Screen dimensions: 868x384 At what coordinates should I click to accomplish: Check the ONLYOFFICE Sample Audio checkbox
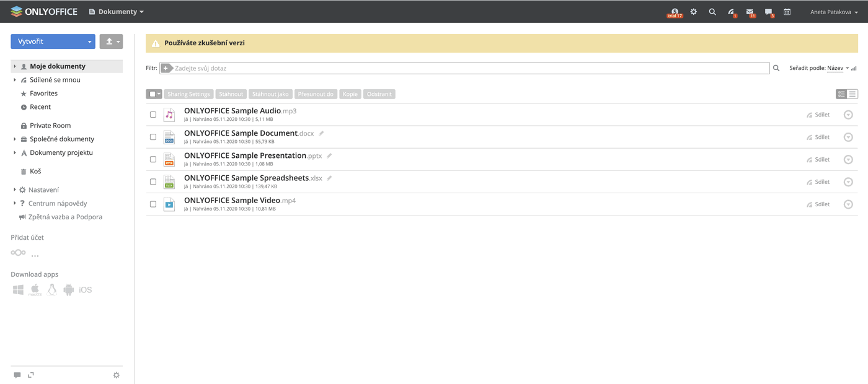click(153, 115)
